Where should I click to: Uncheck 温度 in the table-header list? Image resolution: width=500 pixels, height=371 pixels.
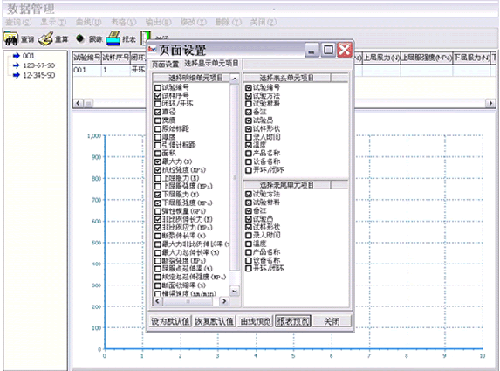pos(248,145)
